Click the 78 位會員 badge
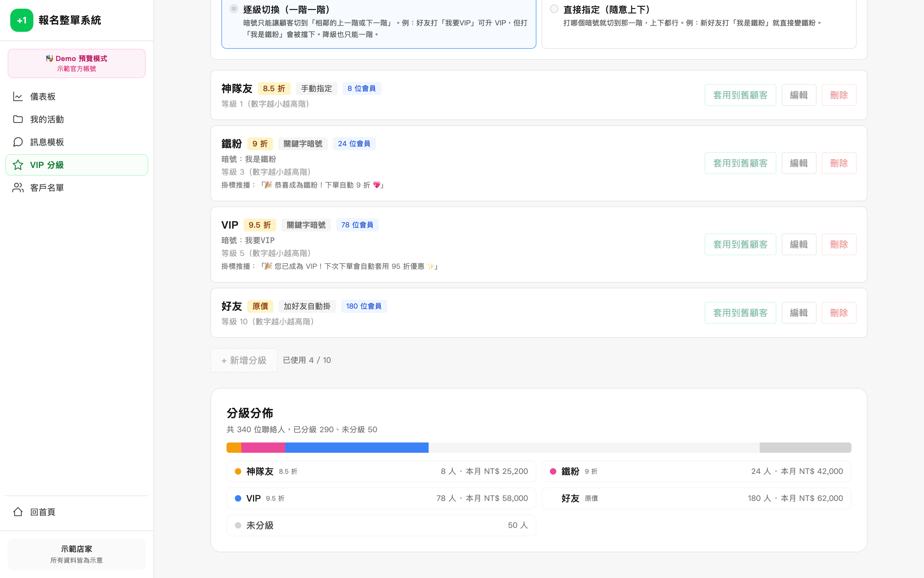The image size is (924, 578). point(357,225)
